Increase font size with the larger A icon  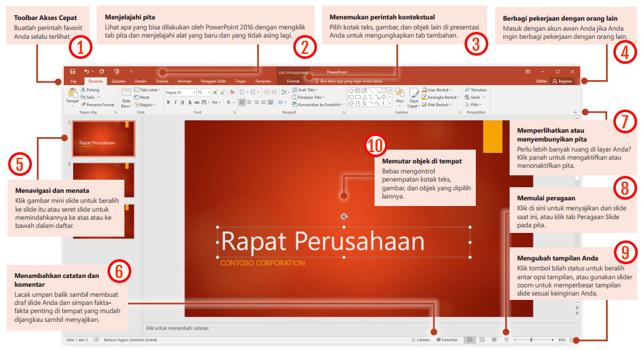coord(215,93)
